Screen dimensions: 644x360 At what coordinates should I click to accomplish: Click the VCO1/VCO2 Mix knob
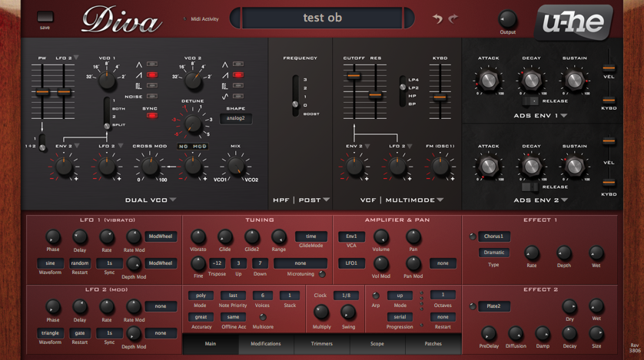236,166
